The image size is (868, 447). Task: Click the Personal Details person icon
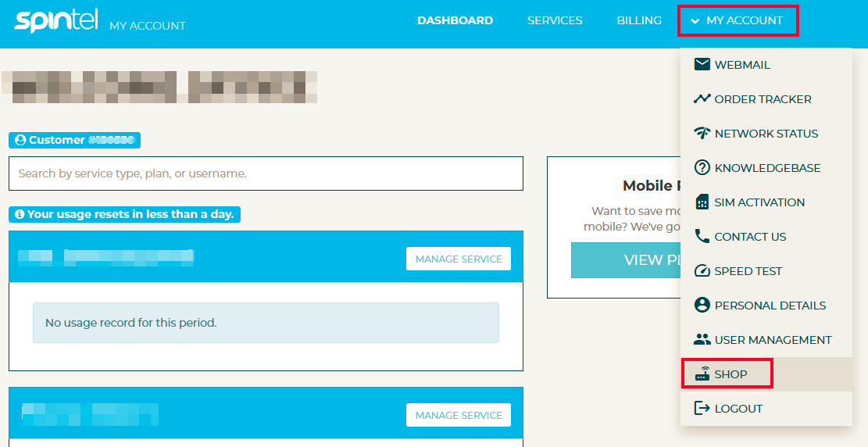tap(702, 305)
